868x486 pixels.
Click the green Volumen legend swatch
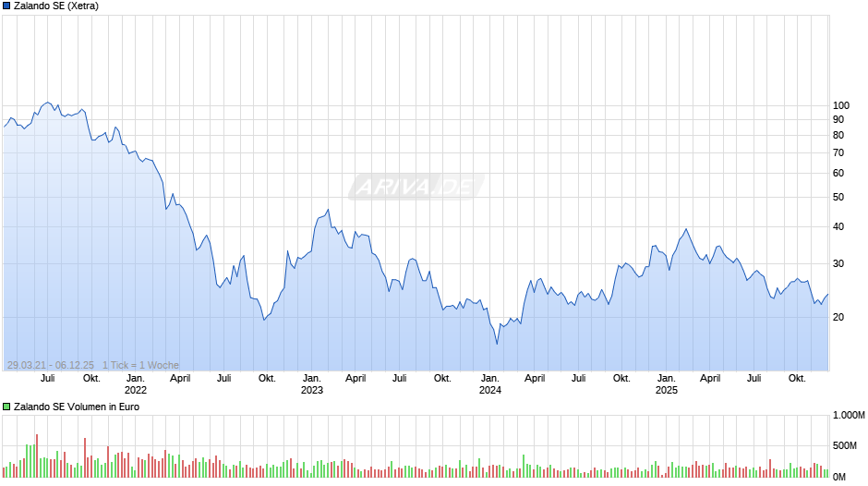[6, 407]
